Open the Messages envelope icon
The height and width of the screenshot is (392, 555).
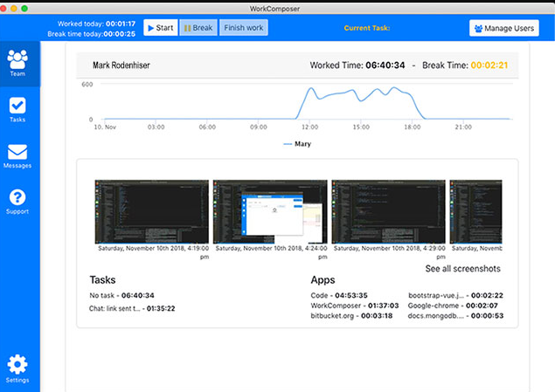pos(17,153)
